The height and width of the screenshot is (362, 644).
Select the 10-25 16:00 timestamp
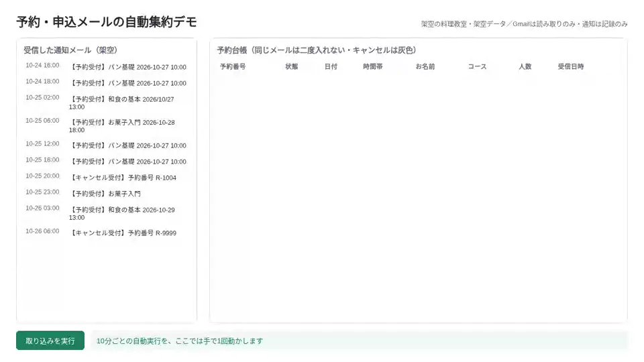[42, 160]
